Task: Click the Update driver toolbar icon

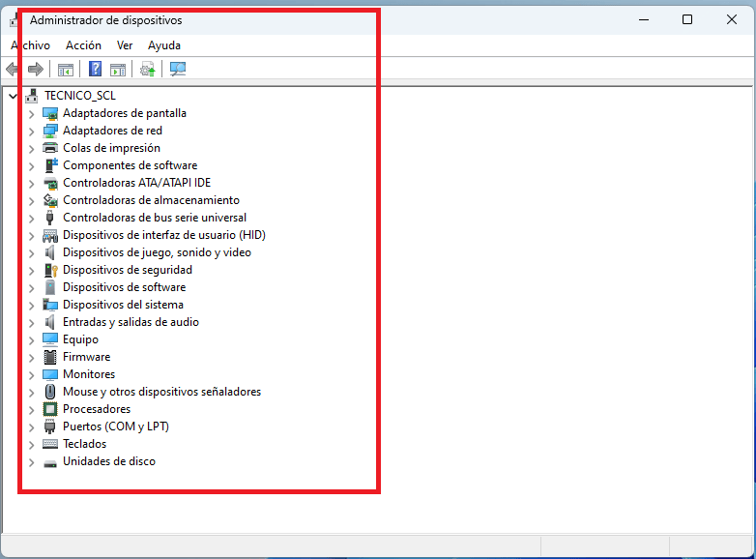Action: [x=147, y=69]
